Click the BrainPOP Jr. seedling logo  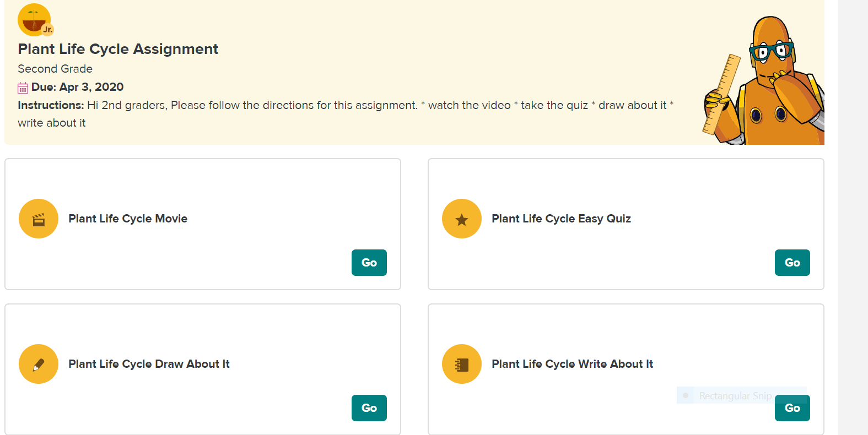[x=35, y=20]
